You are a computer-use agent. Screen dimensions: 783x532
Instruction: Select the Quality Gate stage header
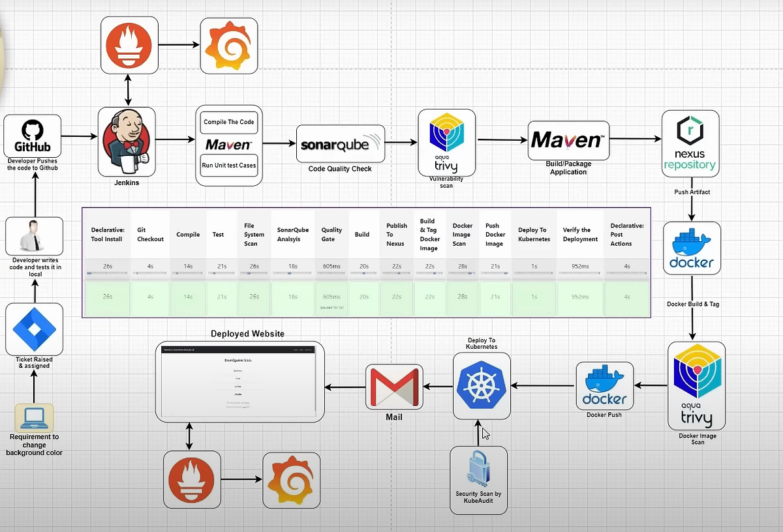pos(331,233)
